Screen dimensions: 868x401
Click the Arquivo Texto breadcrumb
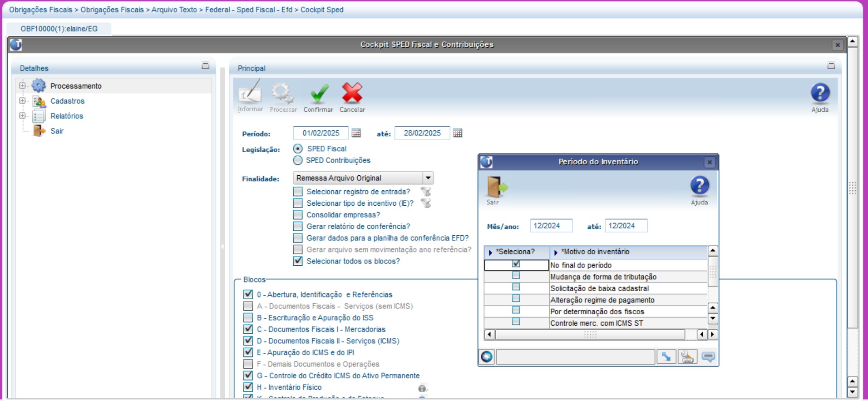(174, 10)
